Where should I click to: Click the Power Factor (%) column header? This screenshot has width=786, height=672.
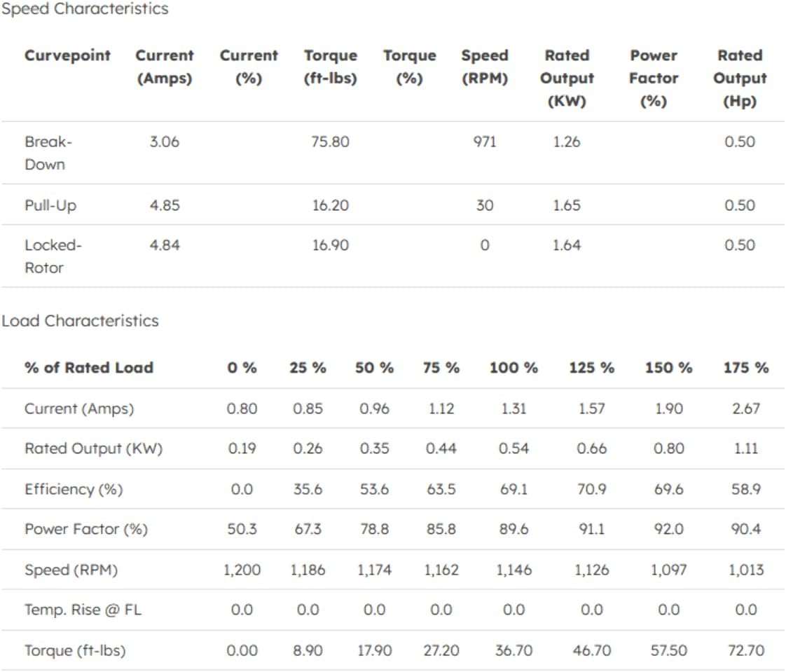coord(654,78)
